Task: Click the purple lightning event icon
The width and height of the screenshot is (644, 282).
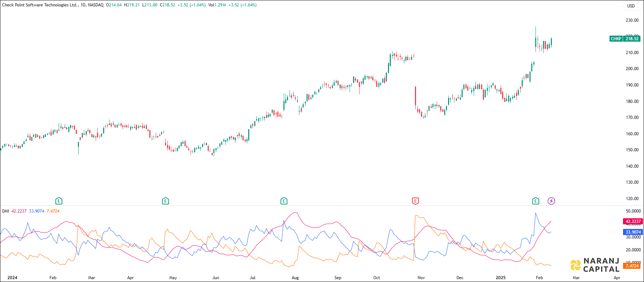Action: click(x=551, y=201)
